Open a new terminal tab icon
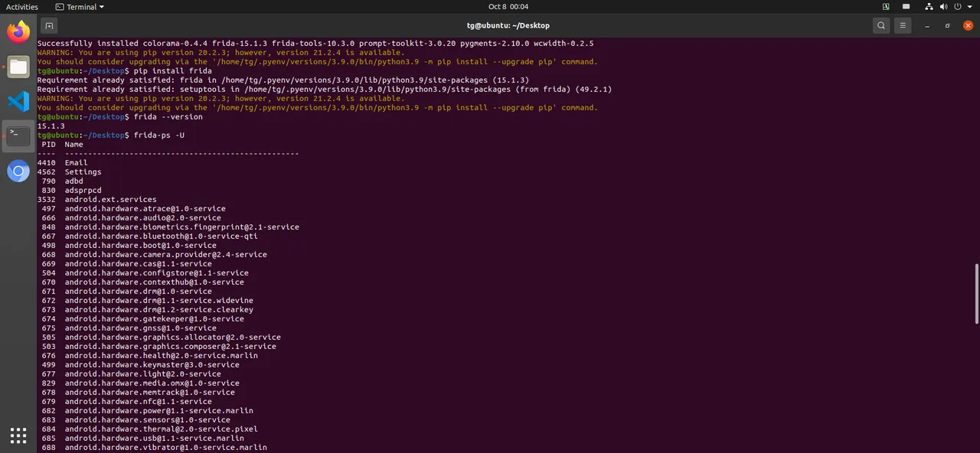Screen dimensions: 980x453 49,25
